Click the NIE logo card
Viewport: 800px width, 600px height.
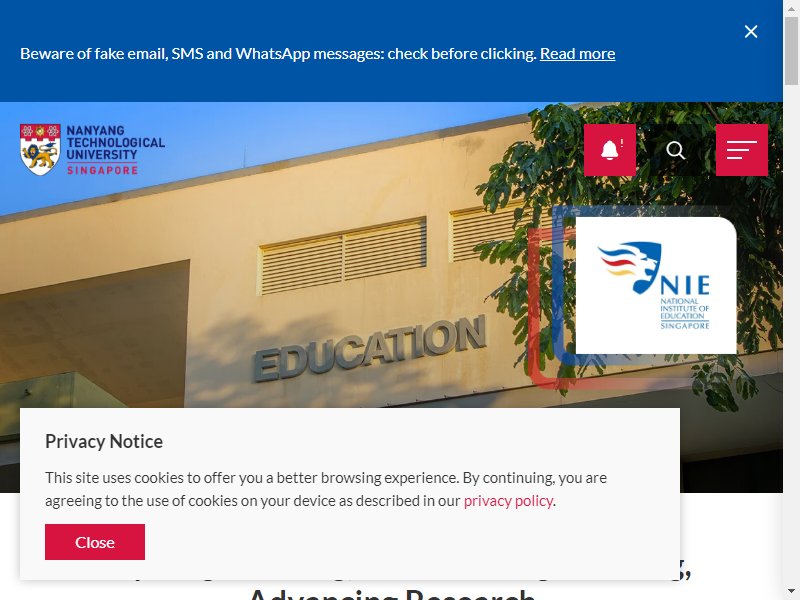[x=656, y=285]
